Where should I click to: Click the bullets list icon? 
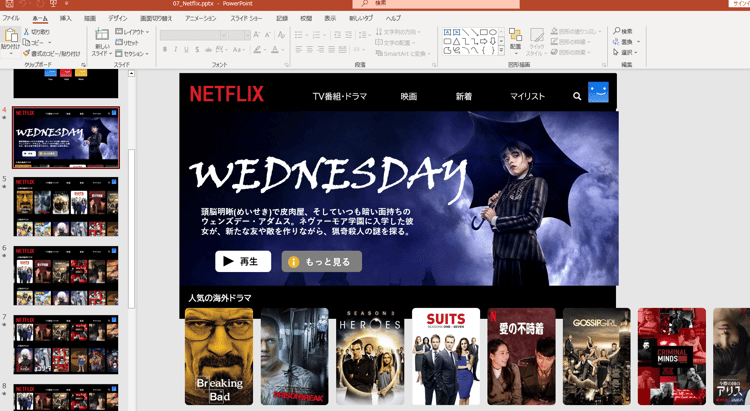coord(298,35)
